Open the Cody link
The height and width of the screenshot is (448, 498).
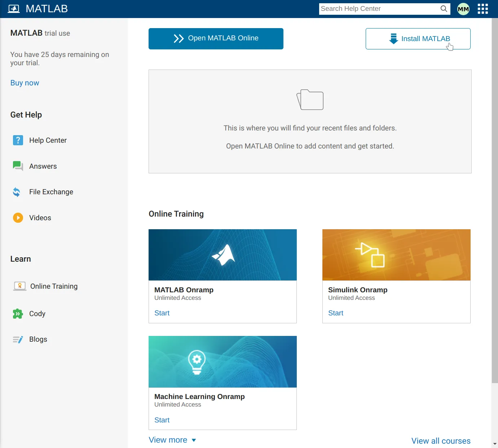pos(37,314)
